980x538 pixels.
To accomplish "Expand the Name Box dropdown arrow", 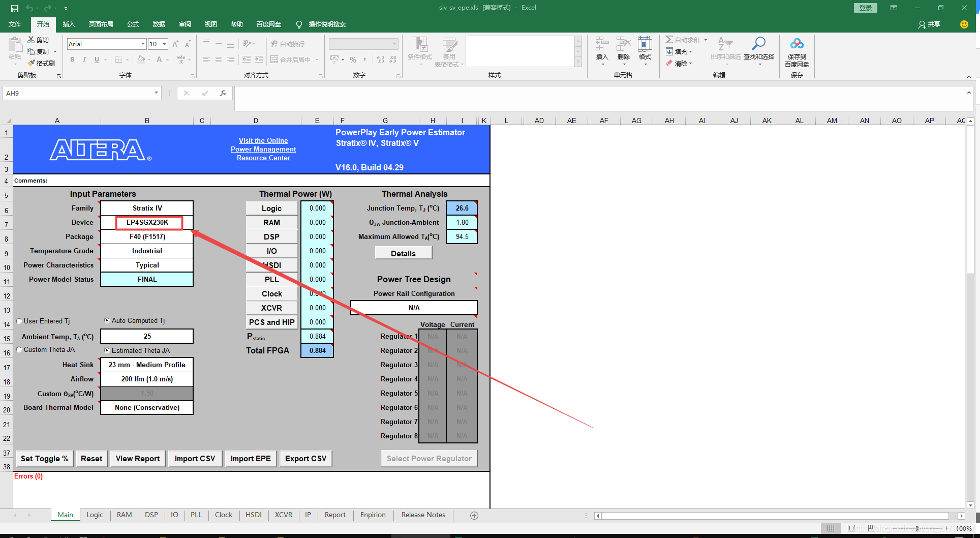I will click(x=156, y=93).
